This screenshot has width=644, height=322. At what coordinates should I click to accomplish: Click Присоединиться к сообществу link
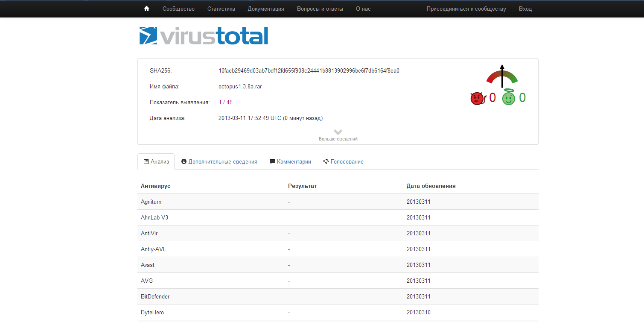[x=466, y=9]
